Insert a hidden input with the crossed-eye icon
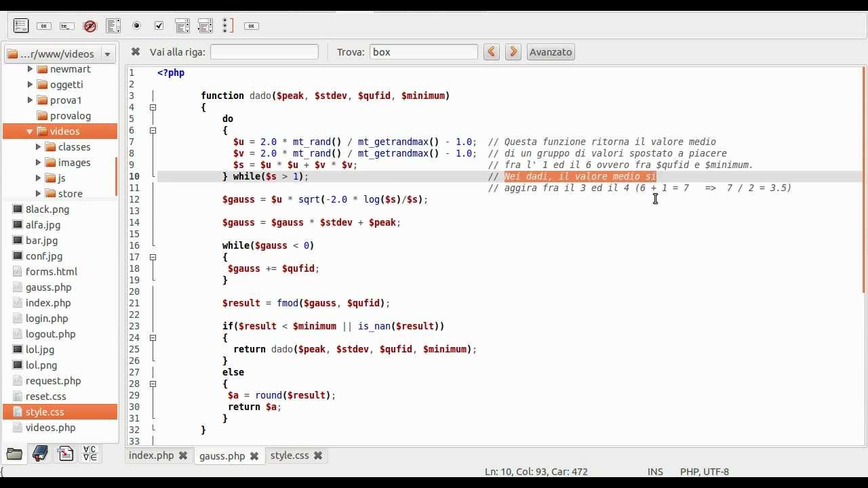Image resolution: width=868 pixels, height=488 pixels. coord(90,26)
